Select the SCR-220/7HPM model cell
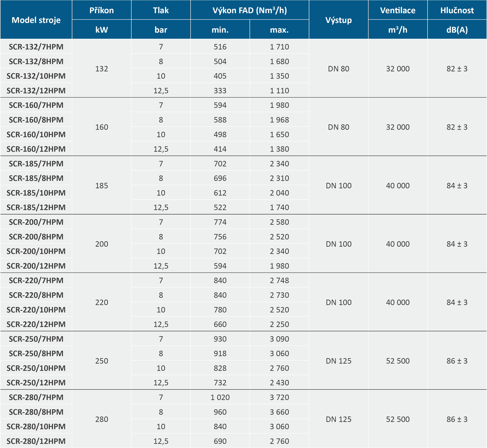 [36, 280]
